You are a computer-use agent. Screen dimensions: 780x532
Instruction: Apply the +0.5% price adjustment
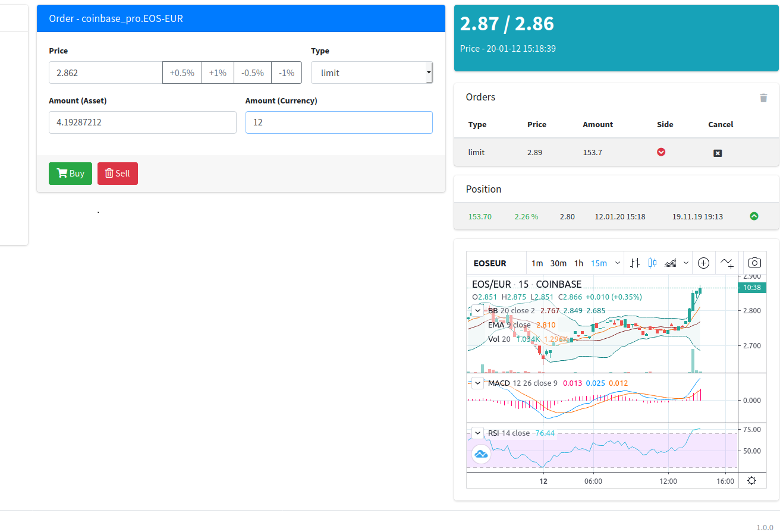pos(182,73)
